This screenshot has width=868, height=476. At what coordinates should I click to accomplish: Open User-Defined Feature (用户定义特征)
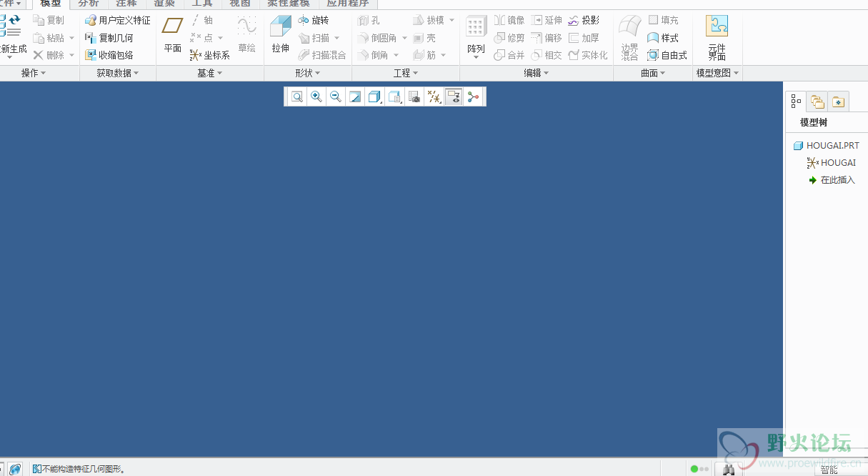pyautogui.click(x=118, y=21)
